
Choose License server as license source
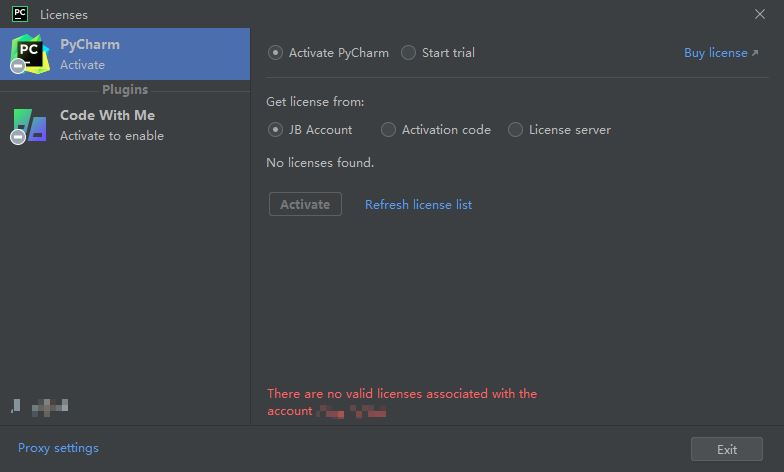[515, 130]
